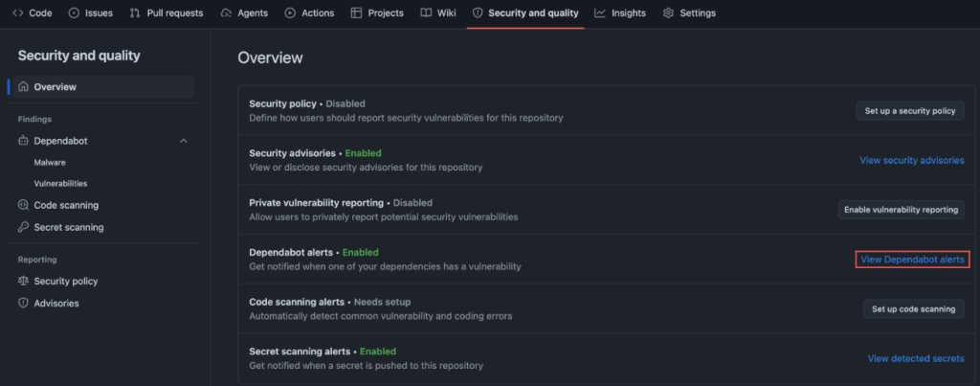The width and height of the screenshot is (980, 386).
Task: Click the Settings gear icon
Action: (x=668, y=12)
